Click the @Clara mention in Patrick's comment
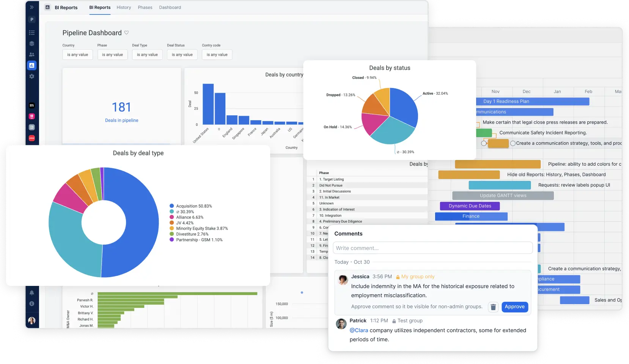The image size is (629, 364). pyautogui.click(x=359, y=331)
